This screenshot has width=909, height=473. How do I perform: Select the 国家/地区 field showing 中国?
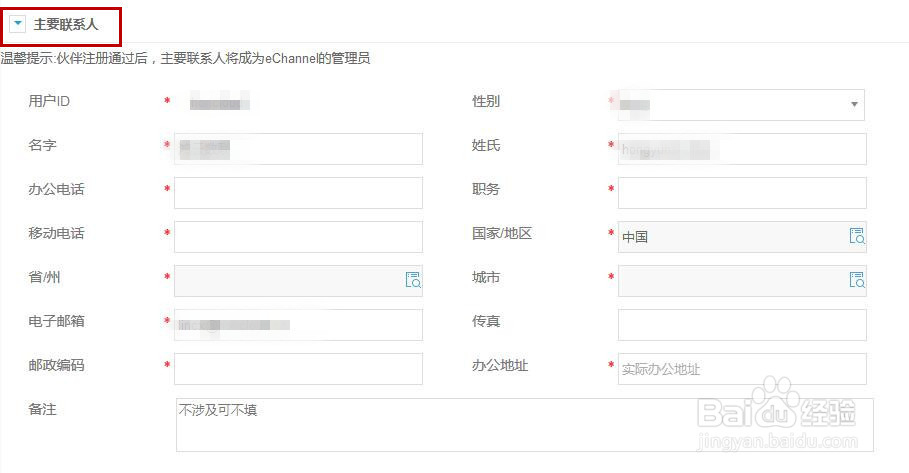pyautogui.click(x=732, y=237)
